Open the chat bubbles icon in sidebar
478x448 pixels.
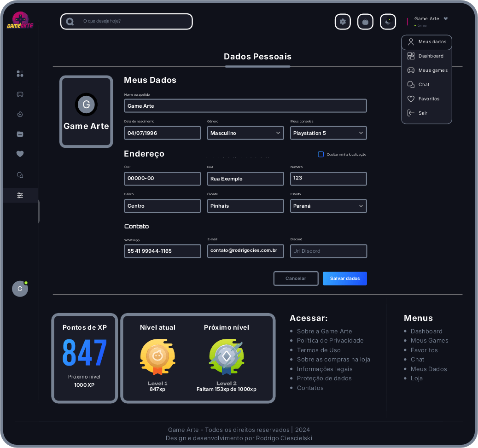click(x=20, y=175)
